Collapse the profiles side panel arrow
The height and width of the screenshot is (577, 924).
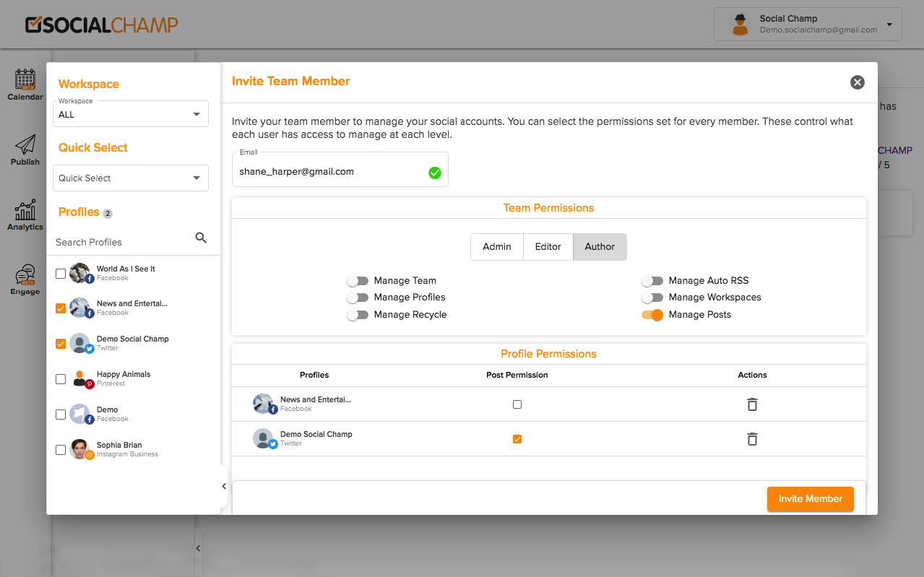click(224, 487)
